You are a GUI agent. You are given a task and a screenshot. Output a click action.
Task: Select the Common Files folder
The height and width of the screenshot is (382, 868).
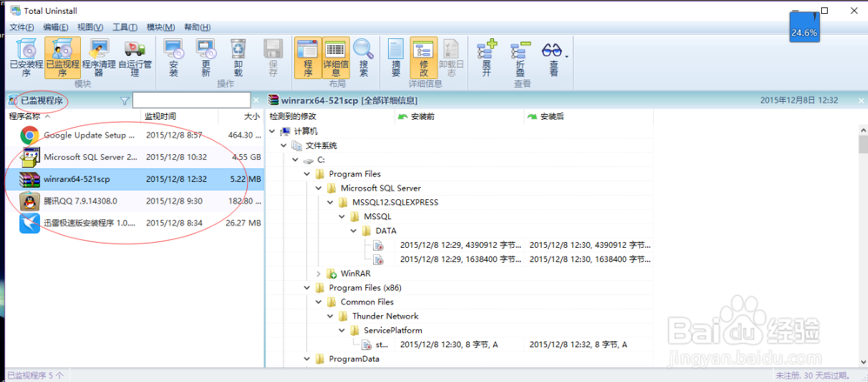pyautogui.click(x=367, y=302)
